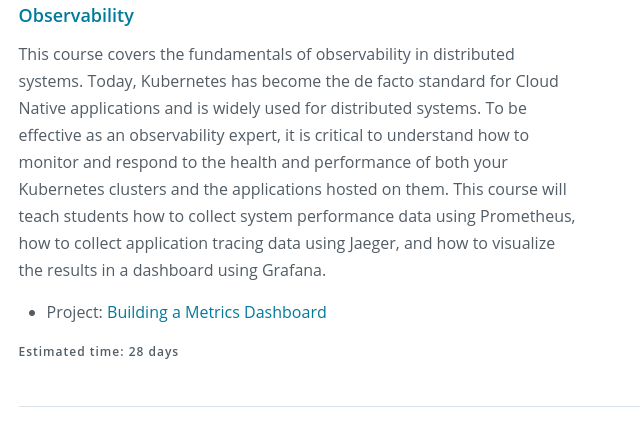Click the word "Jaeger" in the description
Viewport: 640px width, 429px height.
point(373,244)
